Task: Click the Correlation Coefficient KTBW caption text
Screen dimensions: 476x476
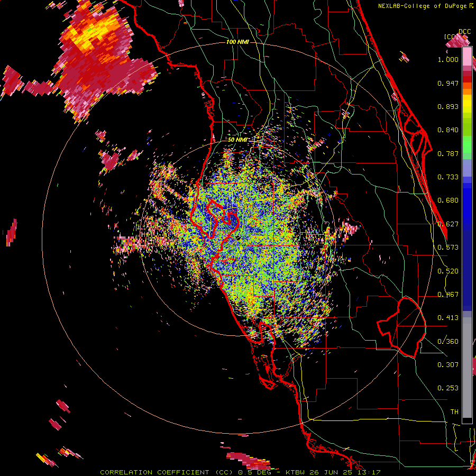Action: pyautogui.click(x=240, y=472)
